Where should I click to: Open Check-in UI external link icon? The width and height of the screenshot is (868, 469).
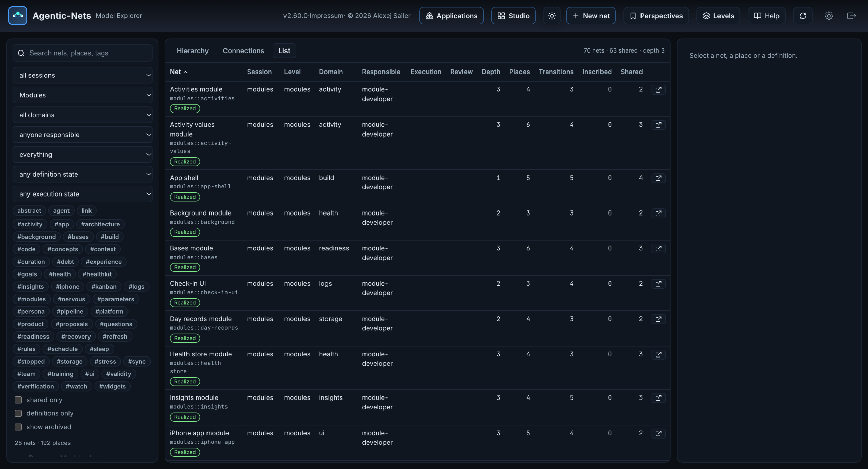[x=658, y=284]
